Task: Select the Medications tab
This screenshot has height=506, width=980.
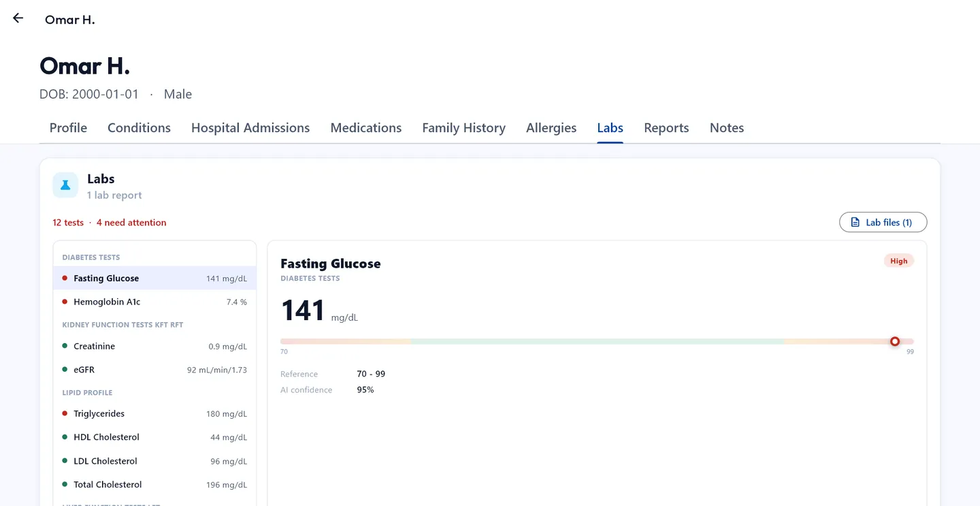Action: tap(366, 128)
